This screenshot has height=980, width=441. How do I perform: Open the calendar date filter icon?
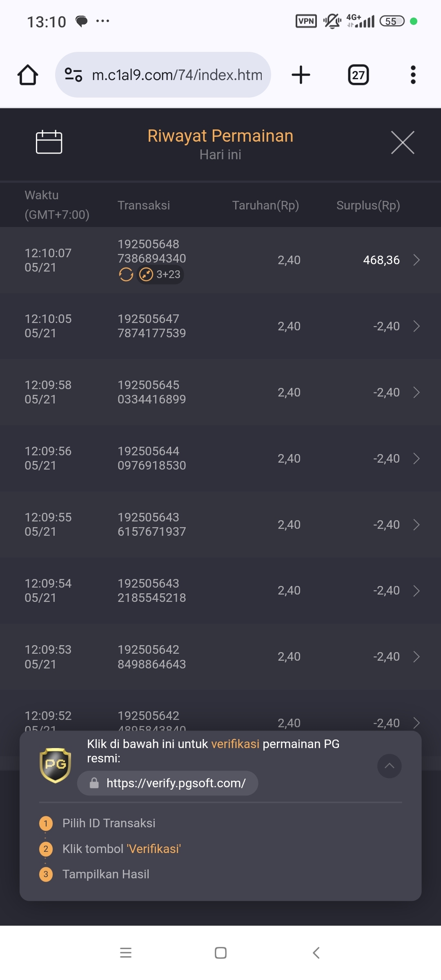tap(49, 142)
